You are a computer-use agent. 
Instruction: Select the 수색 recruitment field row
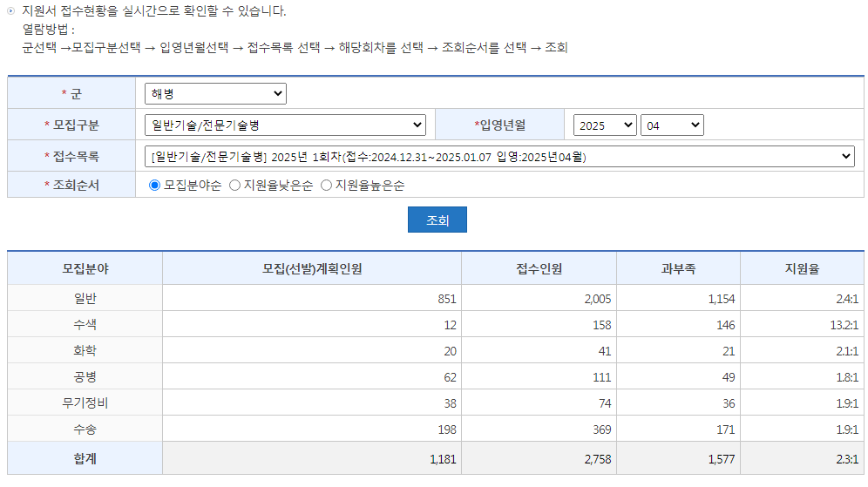coord(85,325)
